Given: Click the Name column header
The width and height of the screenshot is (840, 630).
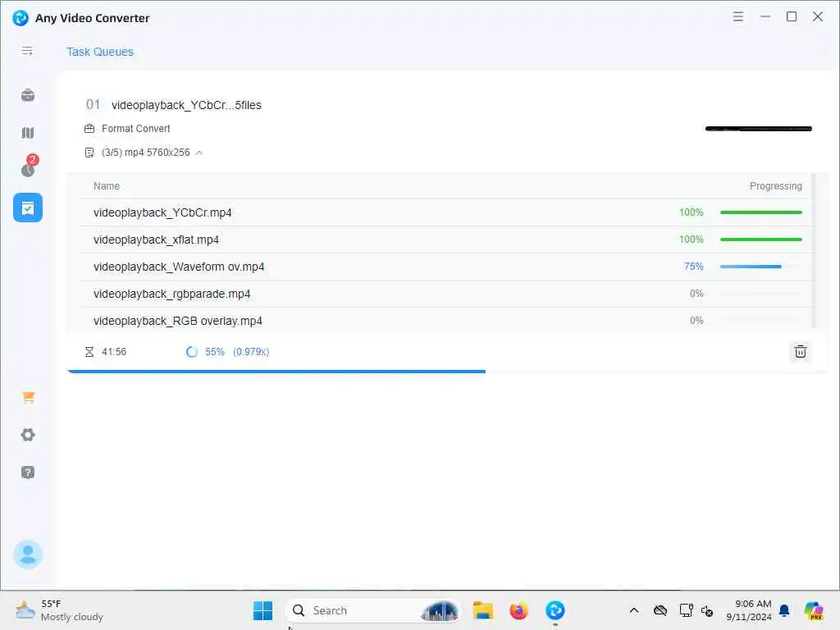Looking at the screenshot, I should point(107,186).
